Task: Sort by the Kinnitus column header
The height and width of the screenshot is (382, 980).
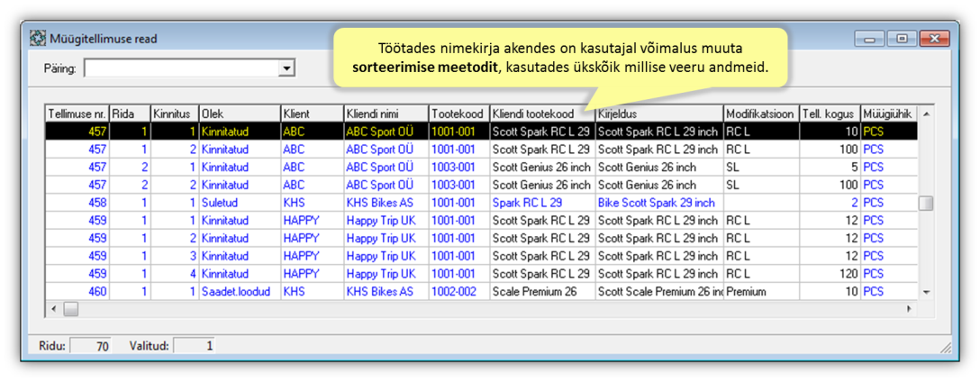Action: (x=175, y=114)
